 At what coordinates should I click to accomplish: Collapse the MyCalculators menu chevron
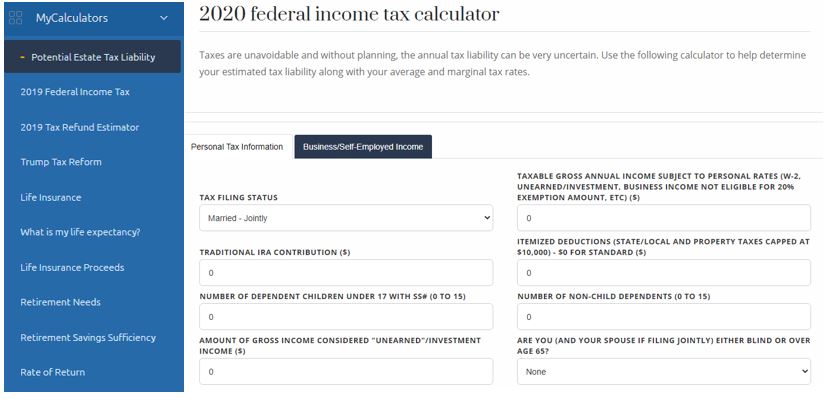[164, 18]
